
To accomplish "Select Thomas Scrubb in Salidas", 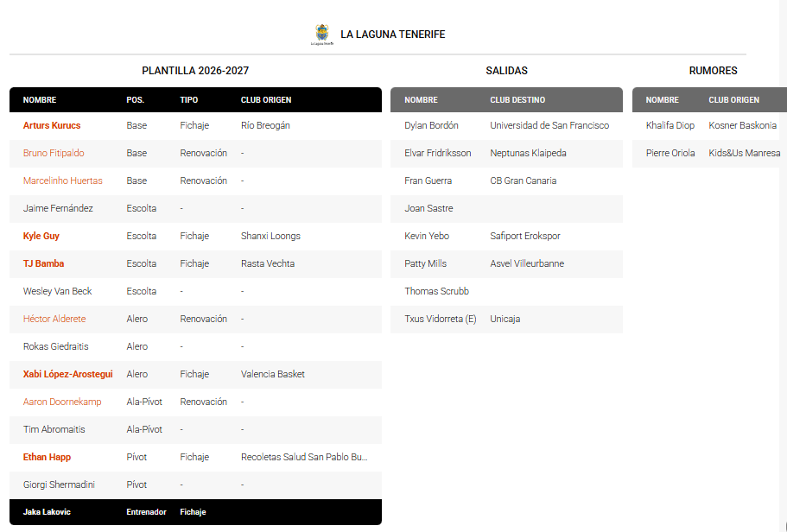I will (x=436, y=291).
